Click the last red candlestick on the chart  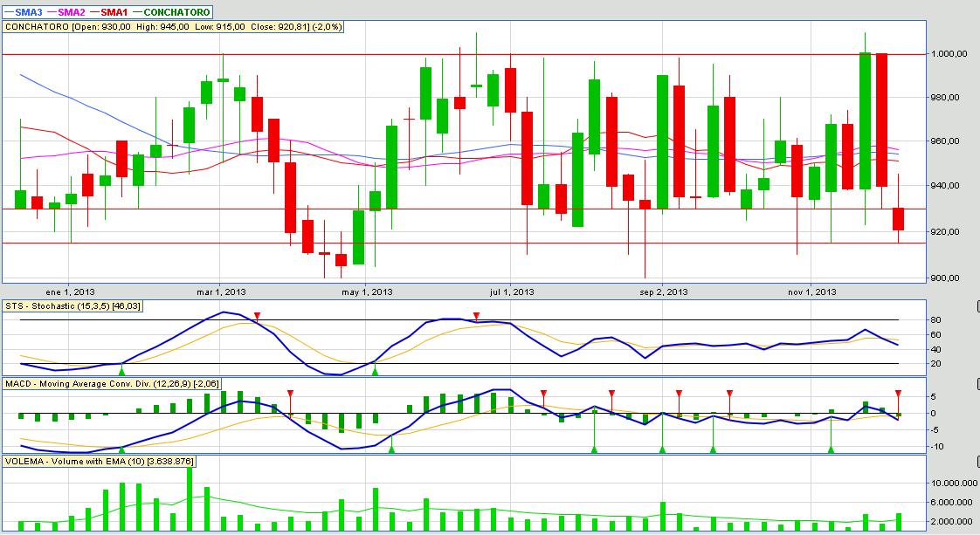pyautogui.click(x=898, y=219)
